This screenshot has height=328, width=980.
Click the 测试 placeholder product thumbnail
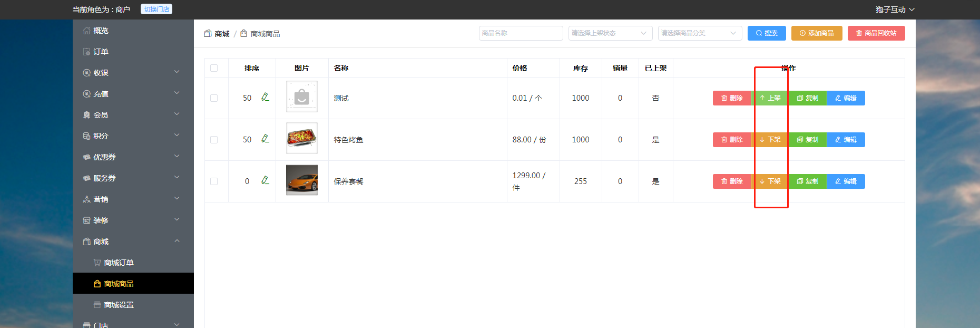(302, 97)
